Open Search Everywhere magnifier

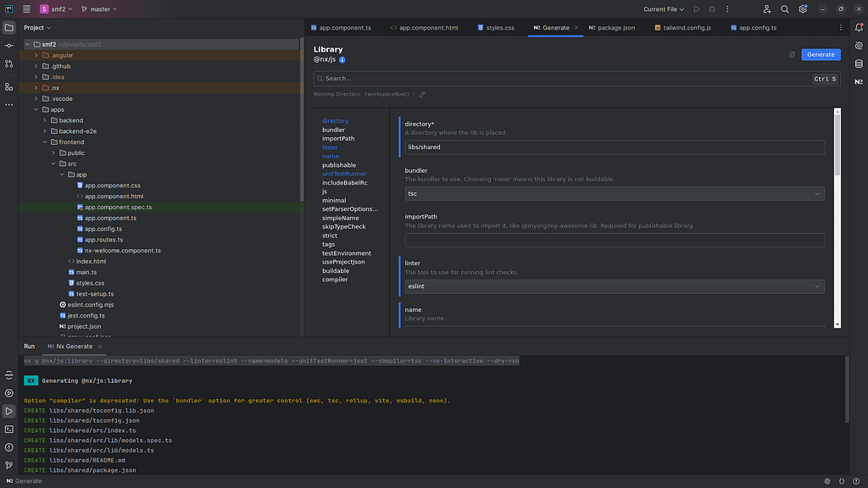pos(784,8)
